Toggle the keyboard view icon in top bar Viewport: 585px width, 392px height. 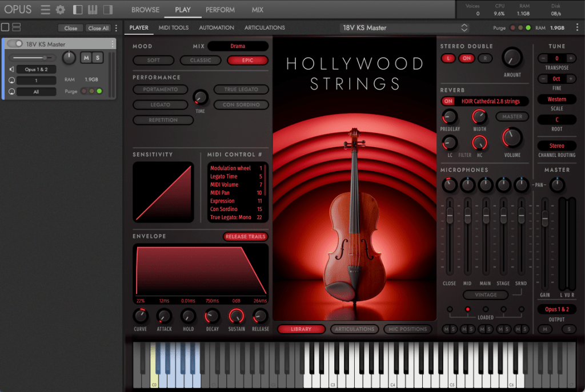point(92,10)
